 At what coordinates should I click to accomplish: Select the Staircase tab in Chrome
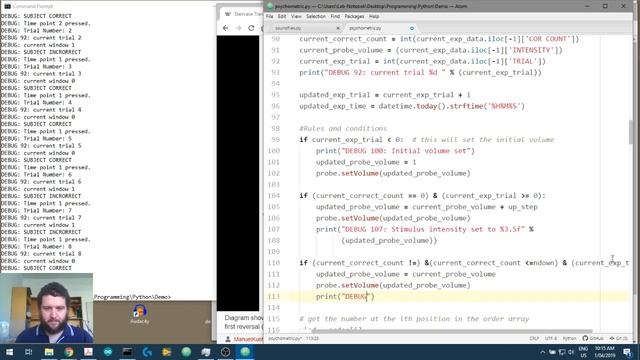pos(242,14)
